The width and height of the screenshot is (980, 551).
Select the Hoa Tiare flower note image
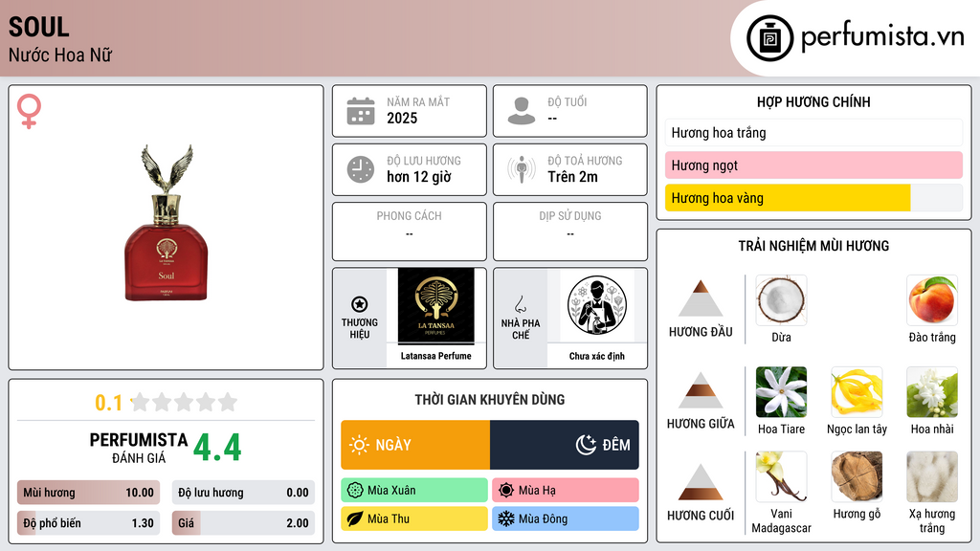pos(781,392)
